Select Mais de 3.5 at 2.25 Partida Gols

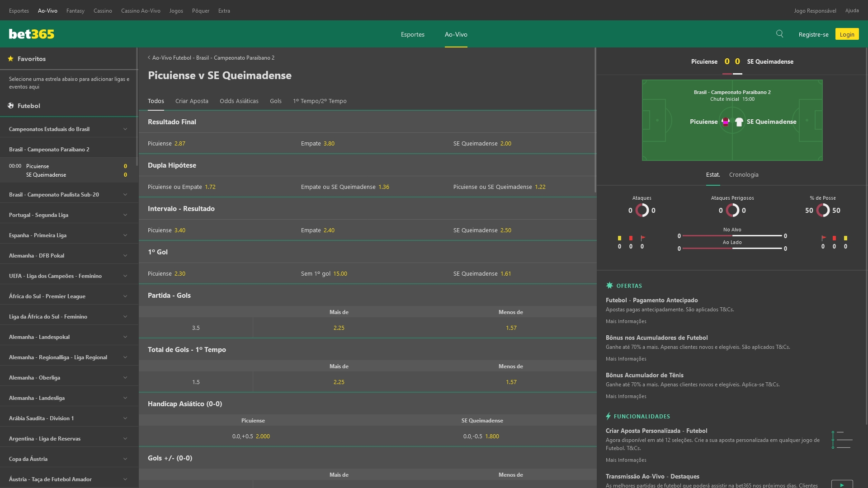tap(339, 328)
